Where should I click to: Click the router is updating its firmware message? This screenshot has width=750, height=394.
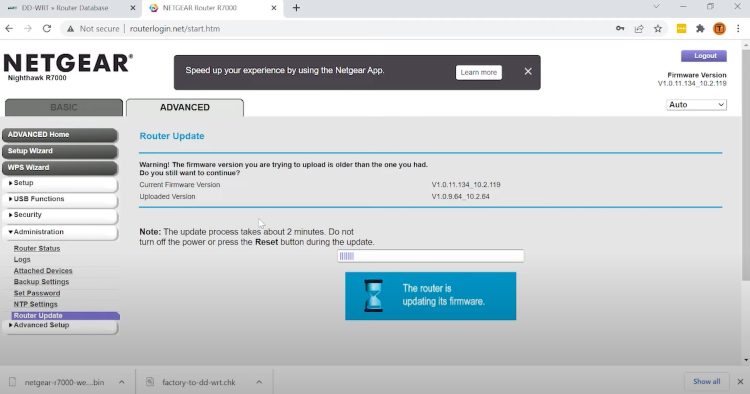coord(443,295)
